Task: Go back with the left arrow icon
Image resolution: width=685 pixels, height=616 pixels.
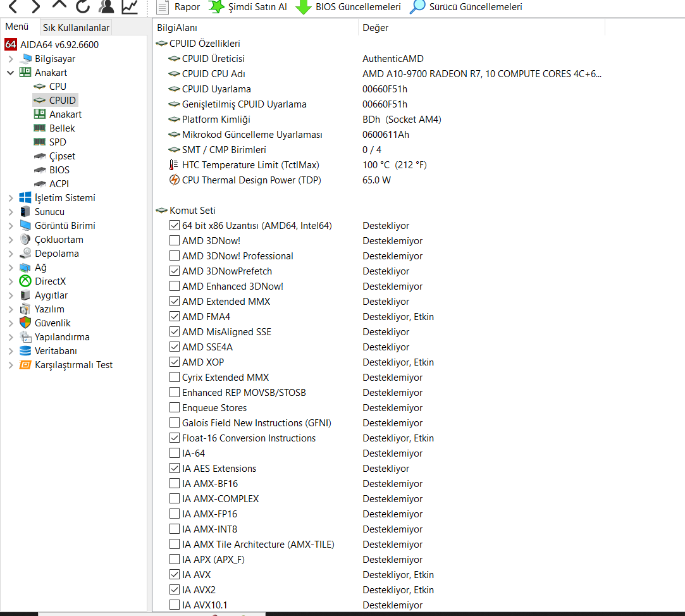Action: [13, 6]
